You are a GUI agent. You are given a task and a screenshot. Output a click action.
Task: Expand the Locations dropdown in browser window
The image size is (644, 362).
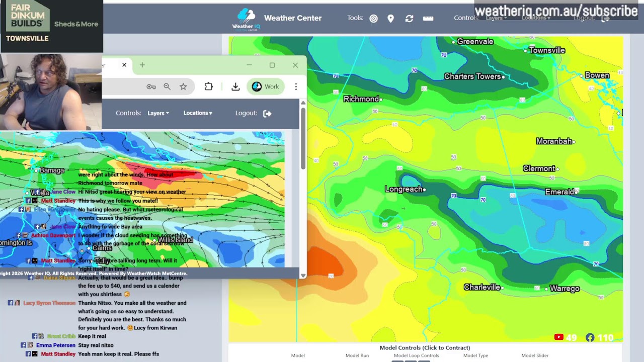coord(198,113)
